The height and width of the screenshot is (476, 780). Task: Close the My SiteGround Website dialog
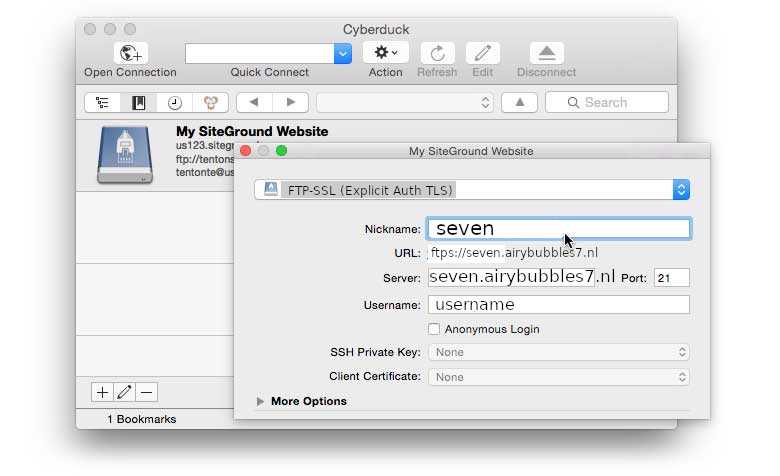tap(245, 151)
